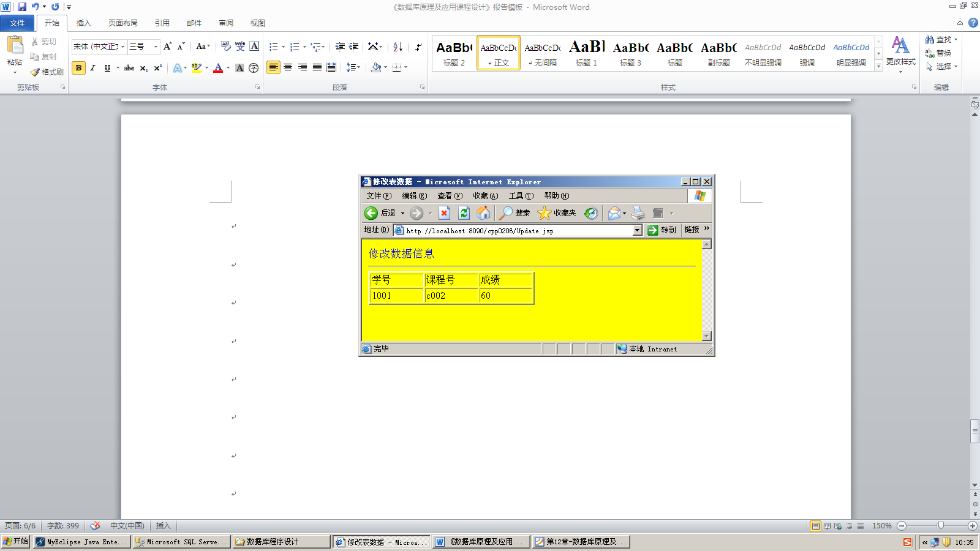Clear all text formatting
The width and height of the screenshot is (980, 551).
click(x=225, y=47)
